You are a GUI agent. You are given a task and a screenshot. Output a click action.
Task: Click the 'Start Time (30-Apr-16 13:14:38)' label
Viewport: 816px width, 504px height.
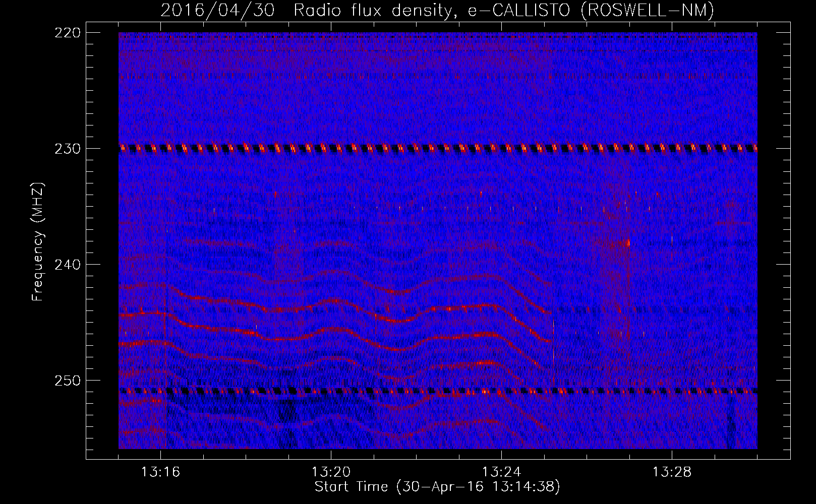tap(437, 487)
